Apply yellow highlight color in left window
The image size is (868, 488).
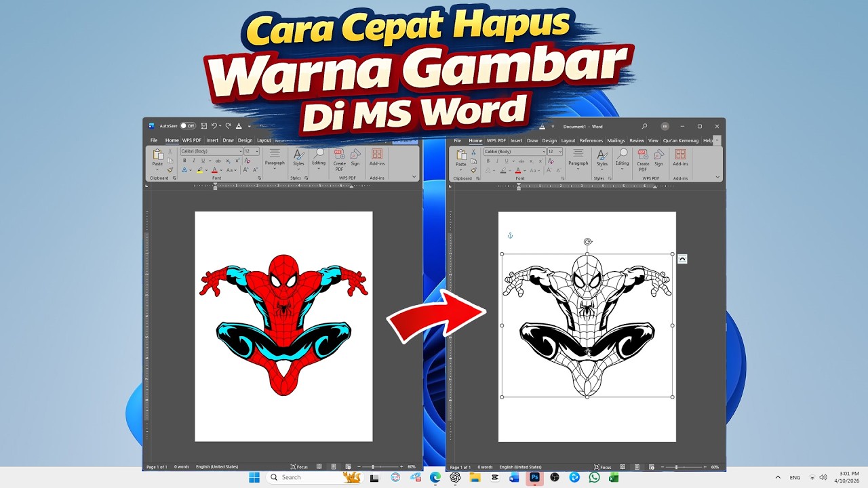click(199, 170)
